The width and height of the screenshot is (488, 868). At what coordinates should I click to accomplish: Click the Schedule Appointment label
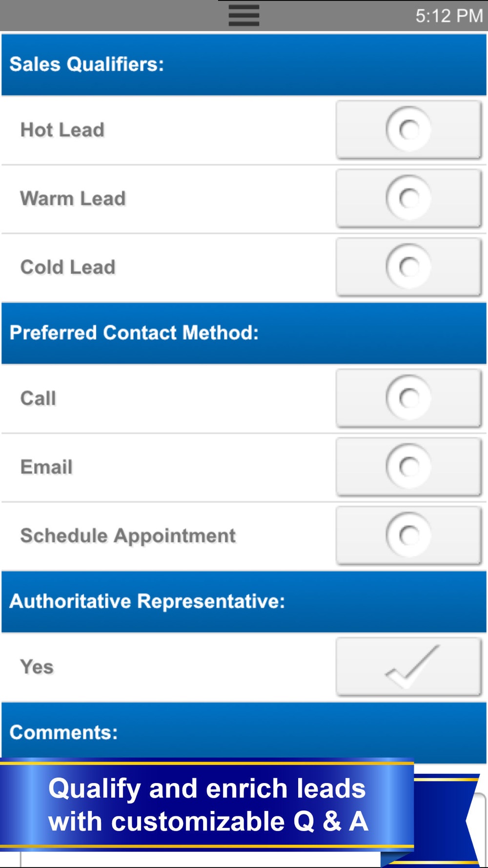[x=128, y=536]
